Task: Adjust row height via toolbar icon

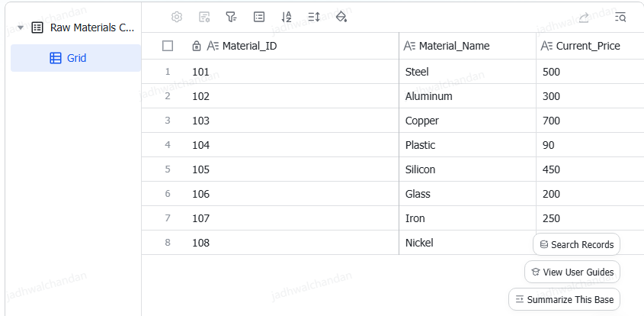Action: pyautogui.click(x=314, y=17)
